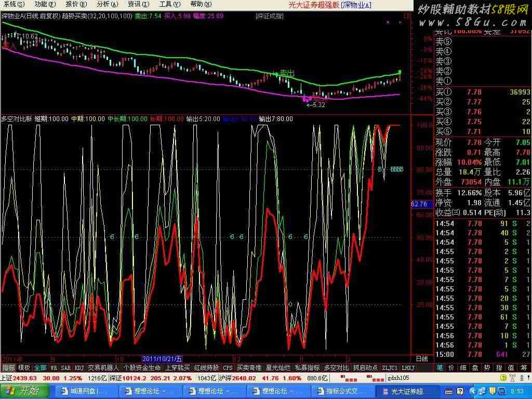This screenshot has height=399, width=532.
Task: Apply the 私募指标 indicator
Action: point(308,367)
